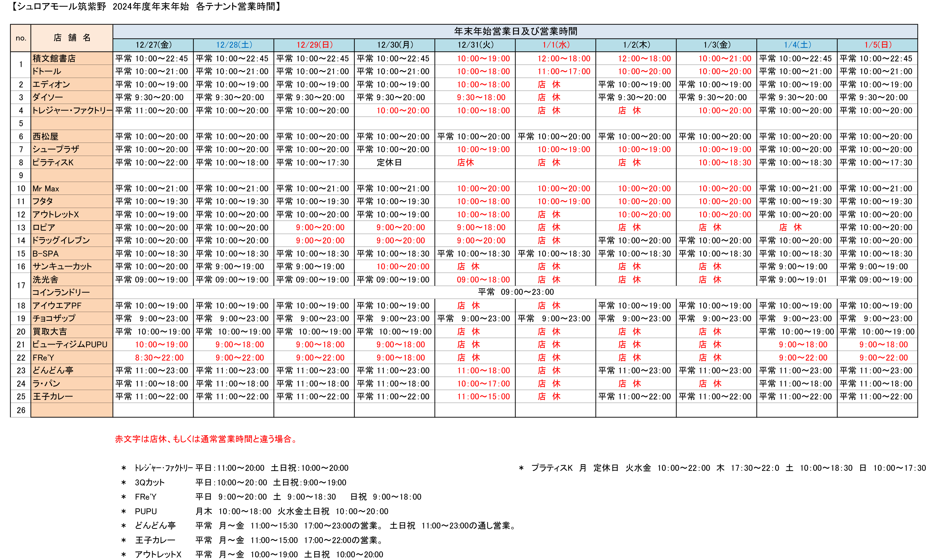Select the 12/28(土) date header
This screenshot has height=560, width=933.
(x=234, y=45)
